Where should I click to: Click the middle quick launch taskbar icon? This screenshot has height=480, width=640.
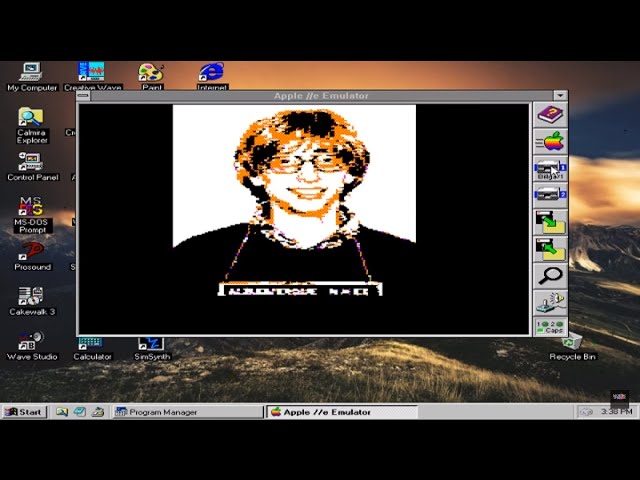click(x=80, y=412)
